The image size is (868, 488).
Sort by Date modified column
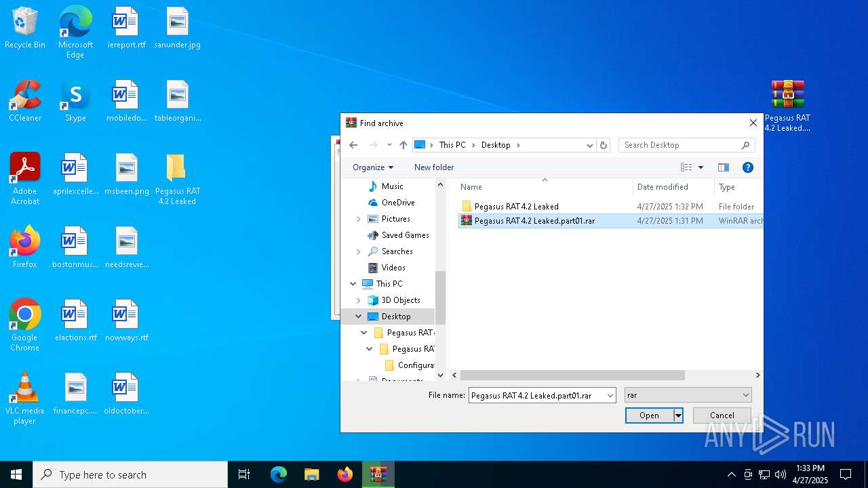tap(673, 187)
